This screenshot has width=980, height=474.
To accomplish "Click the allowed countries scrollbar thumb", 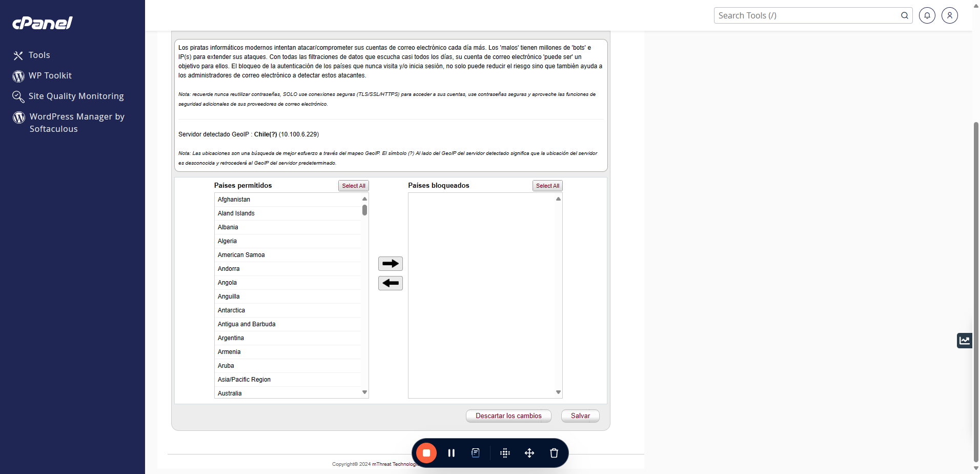I will click(364, 210).
